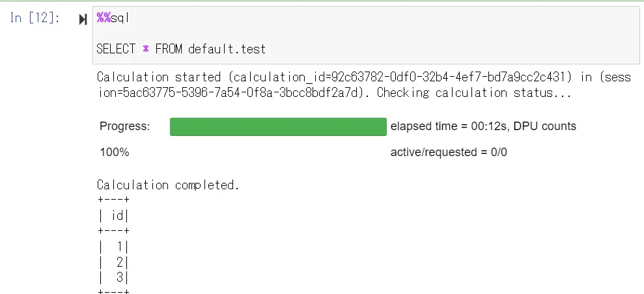Click the FROM keyword in the cell
Image resolution: width=644 pixels, height=294 pixels.
click(169, 49)
